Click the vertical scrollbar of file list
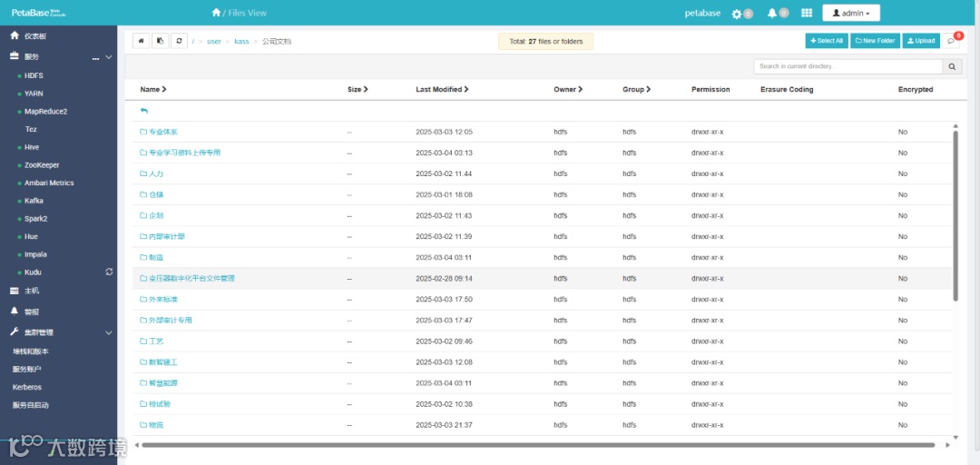The image size is (980, 465). [955, 215]
